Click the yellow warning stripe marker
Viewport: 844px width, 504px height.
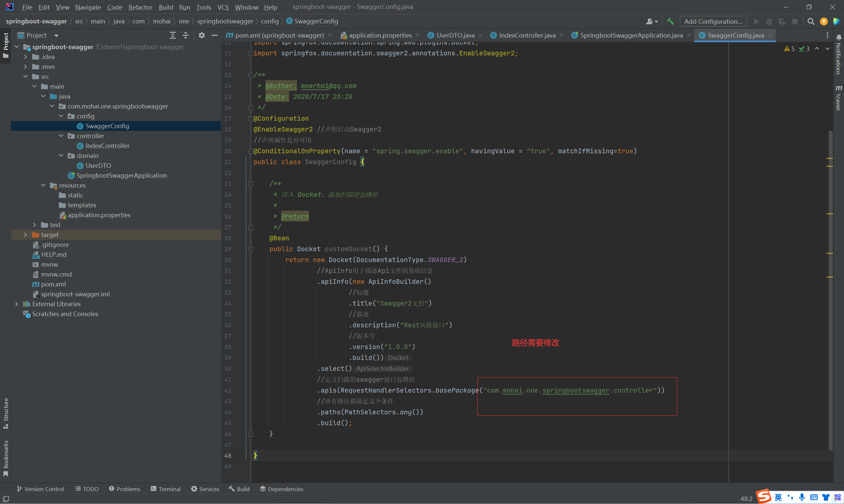coord(829,159)
